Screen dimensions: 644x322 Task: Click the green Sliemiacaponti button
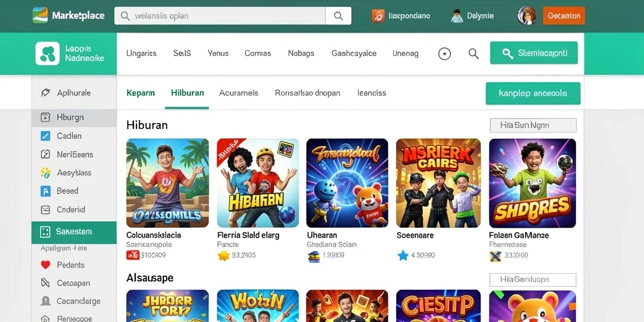click(534, 53)
